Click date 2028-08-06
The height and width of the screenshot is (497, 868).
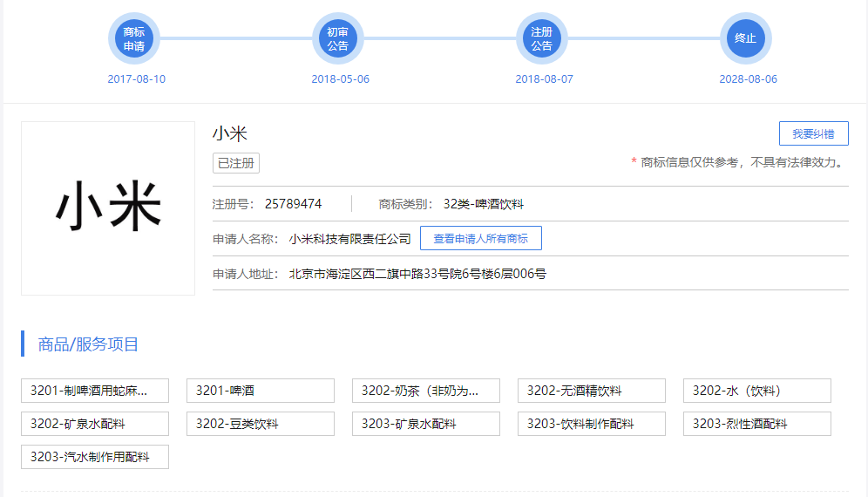tap(748, 79)
